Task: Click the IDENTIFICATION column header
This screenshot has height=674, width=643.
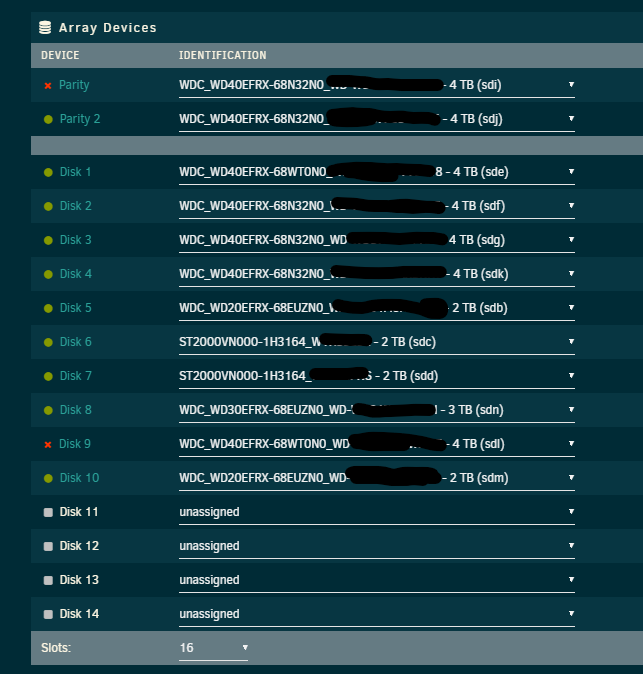Action: click(x=223, y=55)
